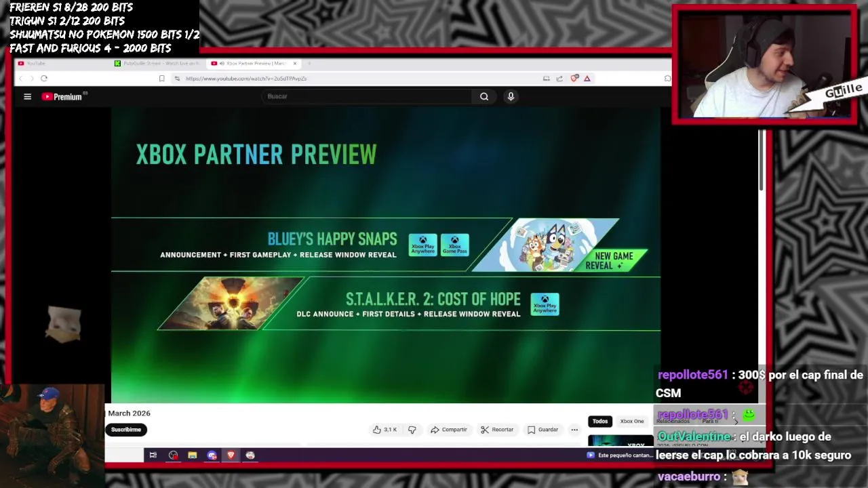Click the round face taskbar app icon
The image size is (868, 488).
(250, 455)
